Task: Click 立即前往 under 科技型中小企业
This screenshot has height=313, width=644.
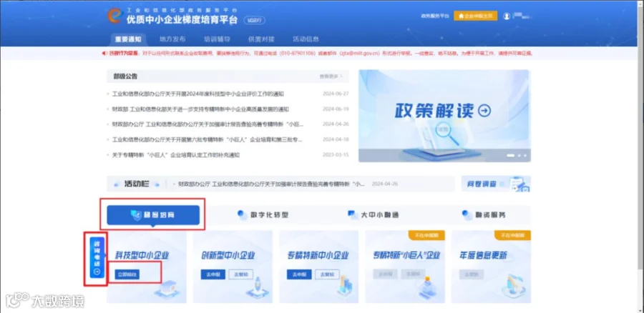Action: pos(127,274)
